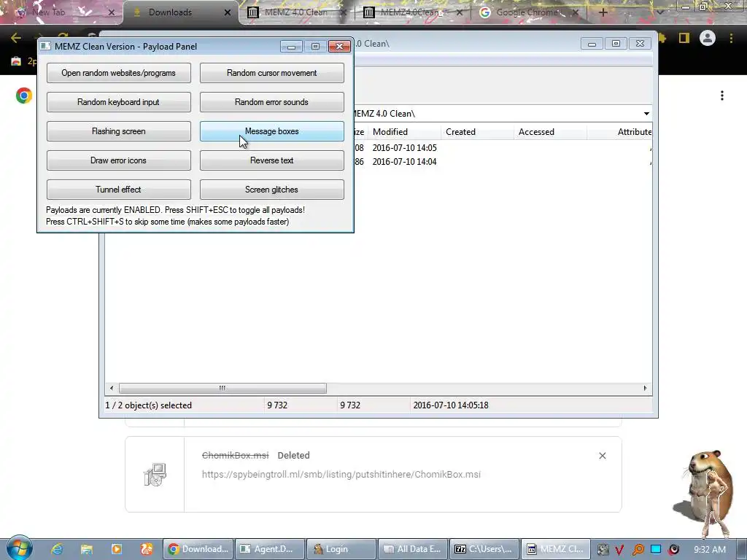The width and height of the screenshot is (747, 560).
Task: Sort 7-Zip list by Modified column
Action: click(404, 132)
